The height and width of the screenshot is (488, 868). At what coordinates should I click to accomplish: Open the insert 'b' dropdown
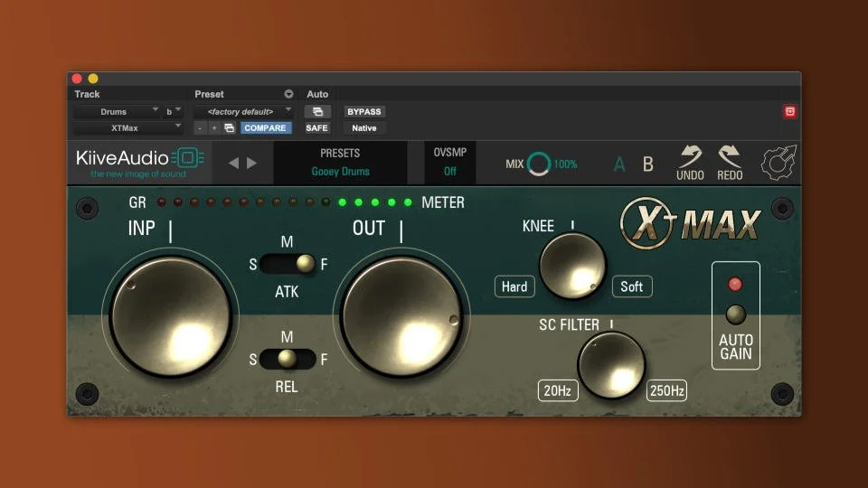[174, 112]
